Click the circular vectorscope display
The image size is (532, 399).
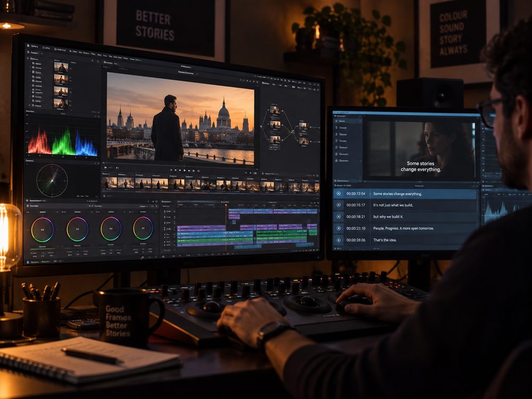coord(52,180)
